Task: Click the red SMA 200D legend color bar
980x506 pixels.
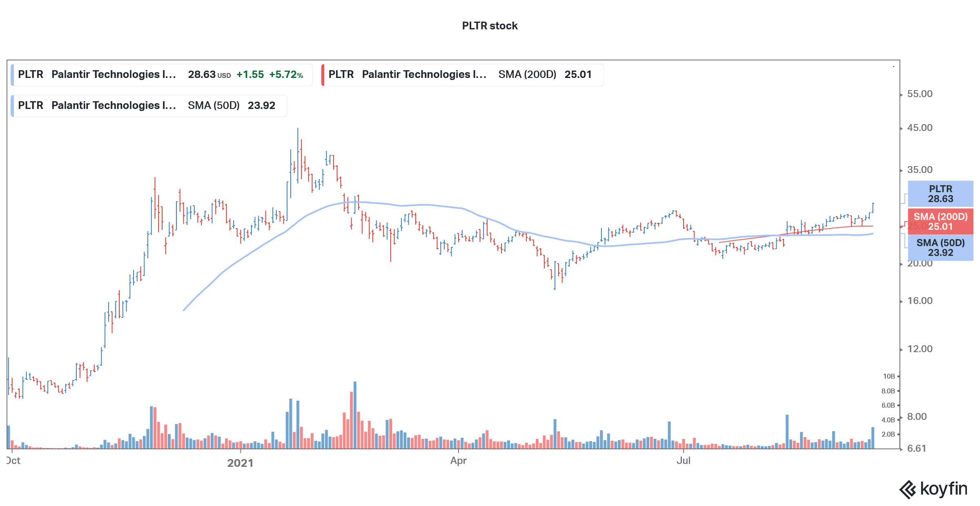Action: [323, 75]
